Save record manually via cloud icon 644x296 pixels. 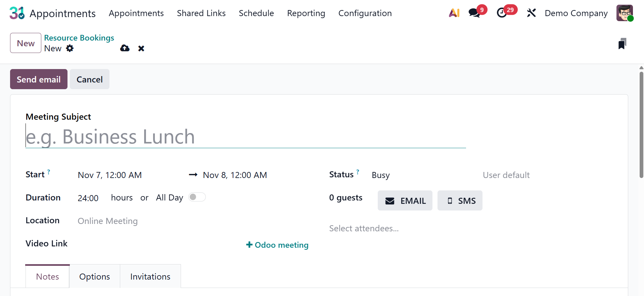click(x=125, y=48)
